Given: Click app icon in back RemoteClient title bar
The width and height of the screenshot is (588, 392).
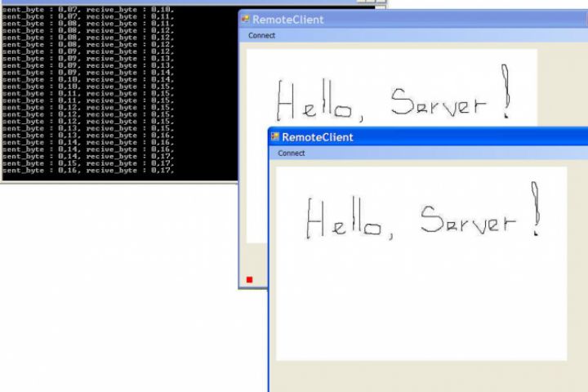Looking at the screenshot, I should point(246,19).
